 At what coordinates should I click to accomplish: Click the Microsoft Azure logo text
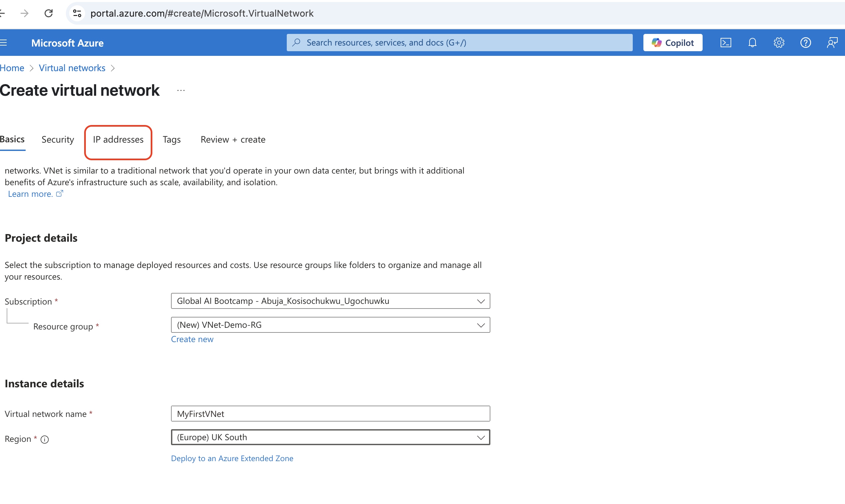[67, 43]
